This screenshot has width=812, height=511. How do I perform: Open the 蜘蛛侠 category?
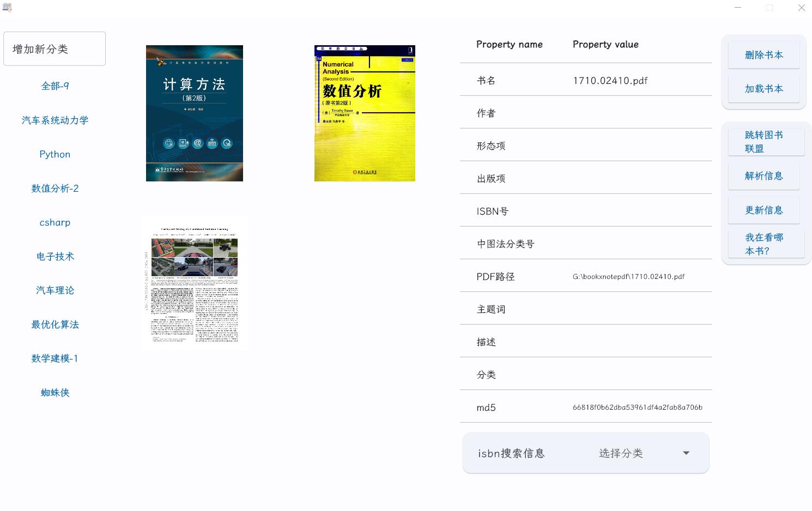(55, 393)
